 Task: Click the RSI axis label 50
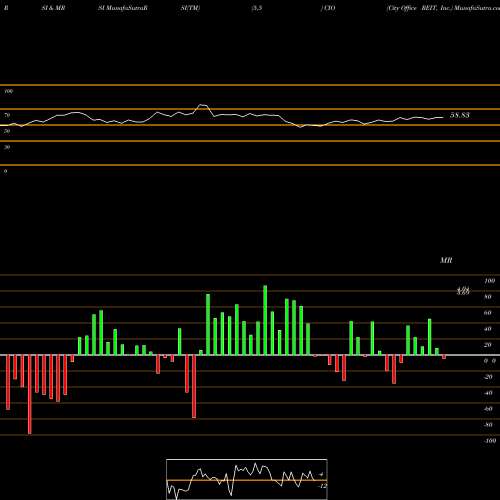(x=7, y=131)
